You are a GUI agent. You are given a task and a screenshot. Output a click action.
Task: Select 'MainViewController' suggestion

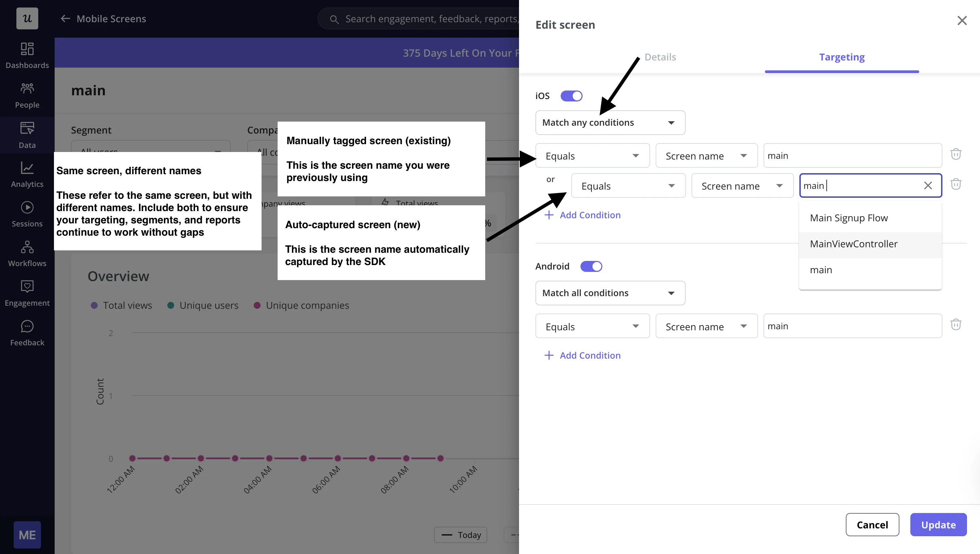[870, 244]
